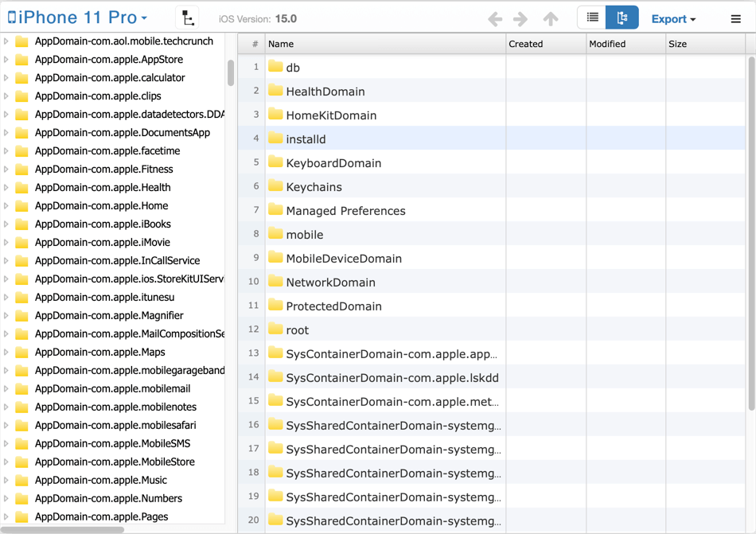Screen dimensions: 756x534
Task: Sort by Created column header
Action: point(546,44)
